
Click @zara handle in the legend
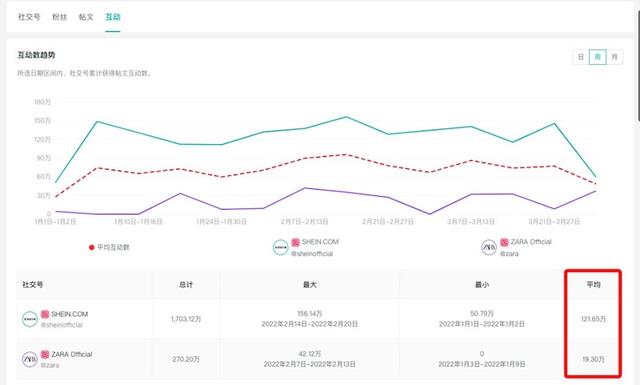tap(509, 254)
